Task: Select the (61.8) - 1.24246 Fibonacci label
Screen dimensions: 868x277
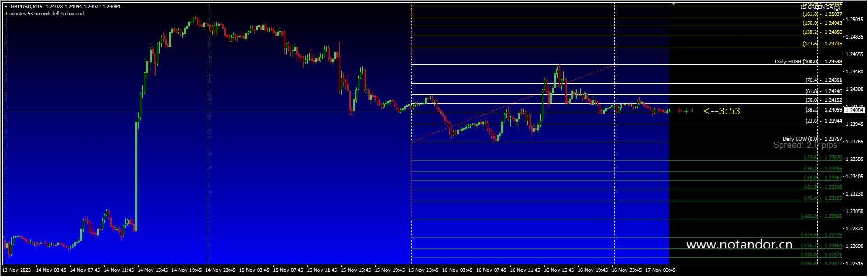Action: (x=824, y=91)
